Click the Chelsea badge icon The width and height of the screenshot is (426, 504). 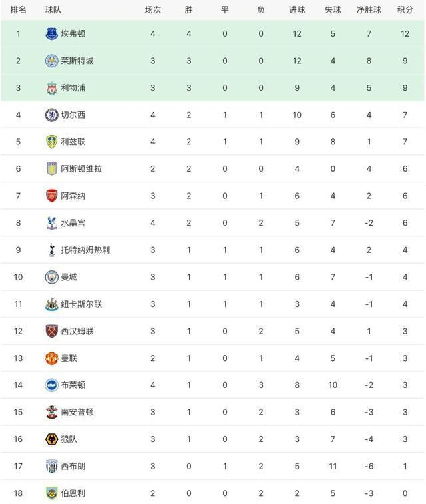tap(51, 115)
